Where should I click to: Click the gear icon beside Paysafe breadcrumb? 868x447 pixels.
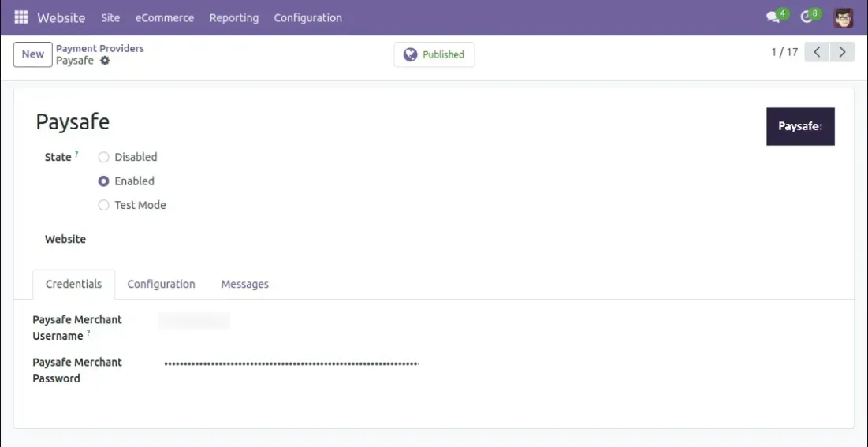pyautogui.click(x=105, y=61)
